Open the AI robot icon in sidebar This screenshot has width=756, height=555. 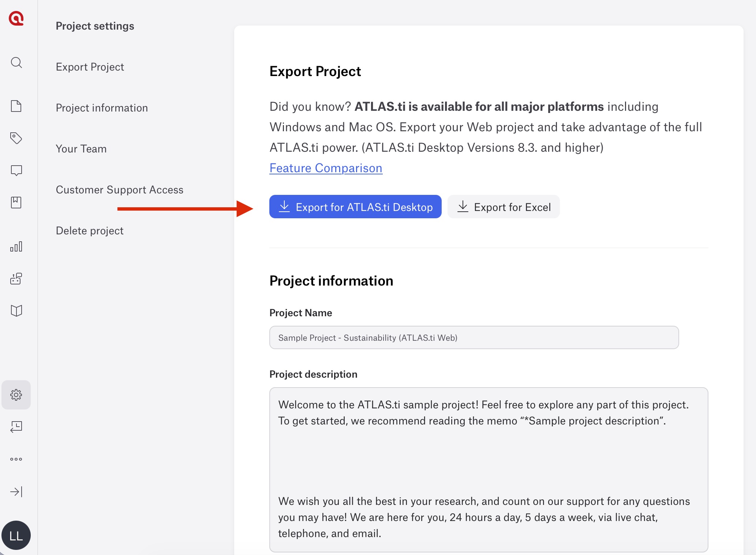point(16,279)
